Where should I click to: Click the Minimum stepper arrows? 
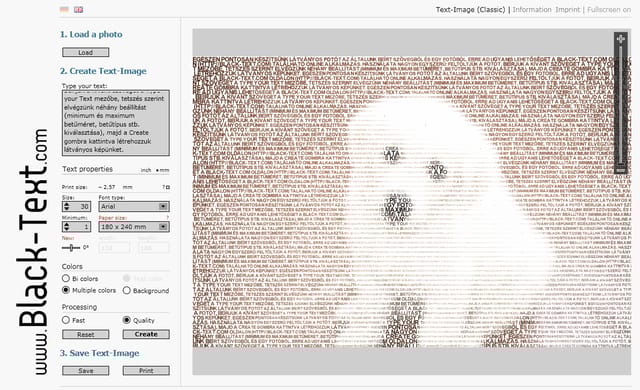tap(67, 226)
